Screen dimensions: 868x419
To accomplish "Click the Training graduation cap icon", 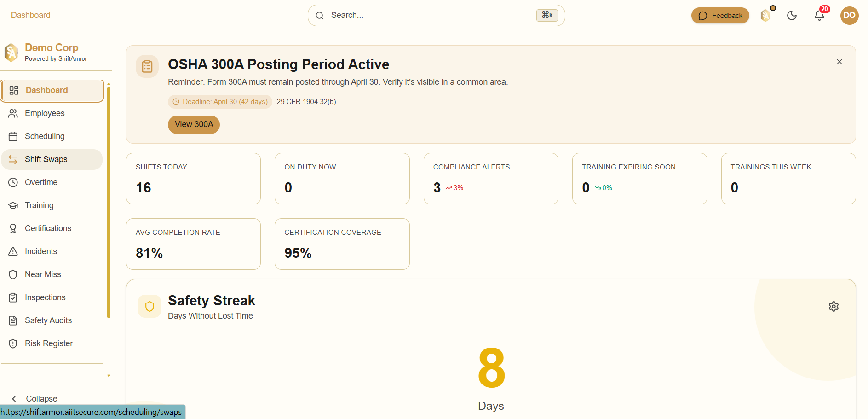I will pos(13,205).
